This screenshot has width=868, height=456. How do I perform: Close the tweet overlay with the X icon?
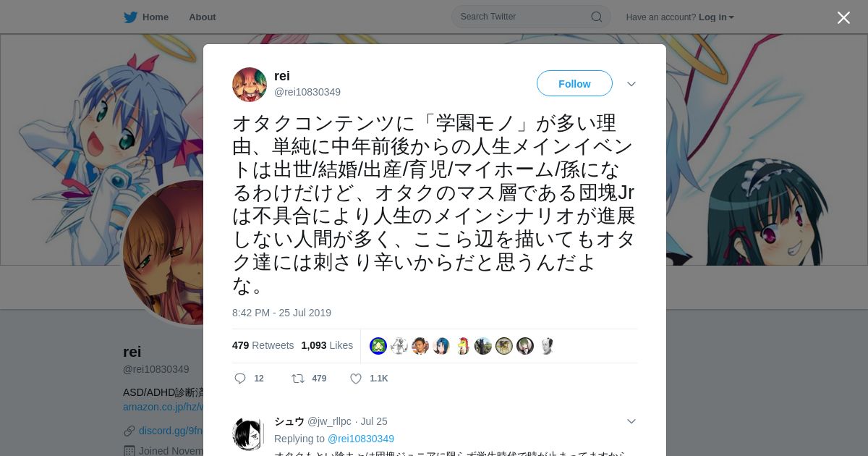pyautogui.click(x=843, y=17)
